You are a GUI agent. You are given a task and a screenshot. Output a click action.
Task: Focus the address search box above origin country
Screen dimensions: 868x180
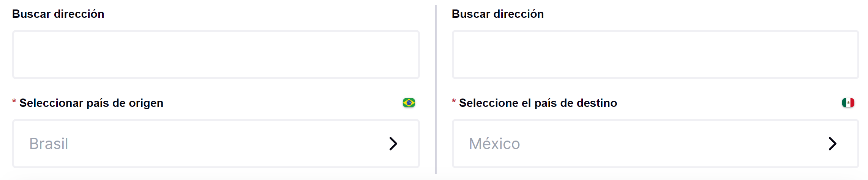point(216,55)
